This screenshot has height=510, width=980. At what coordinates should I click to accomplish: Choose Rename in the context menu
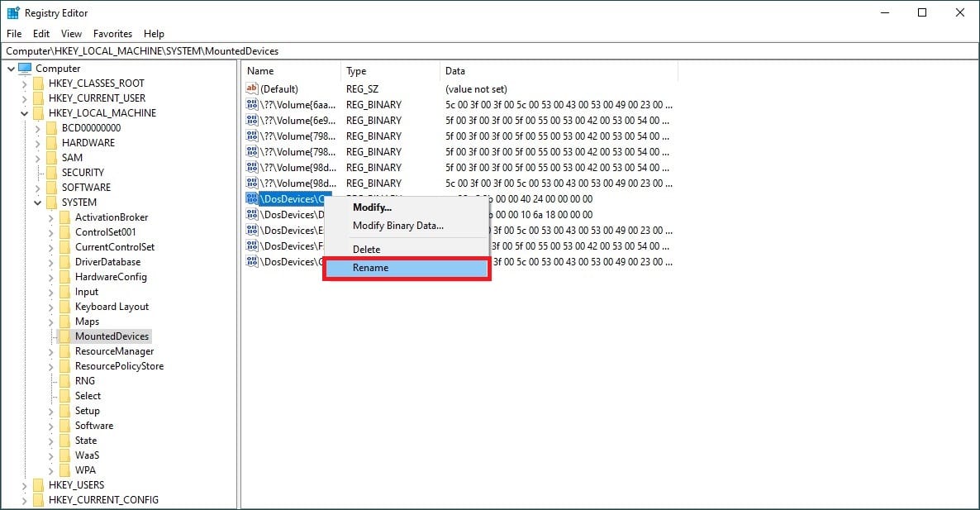point(407,268)
